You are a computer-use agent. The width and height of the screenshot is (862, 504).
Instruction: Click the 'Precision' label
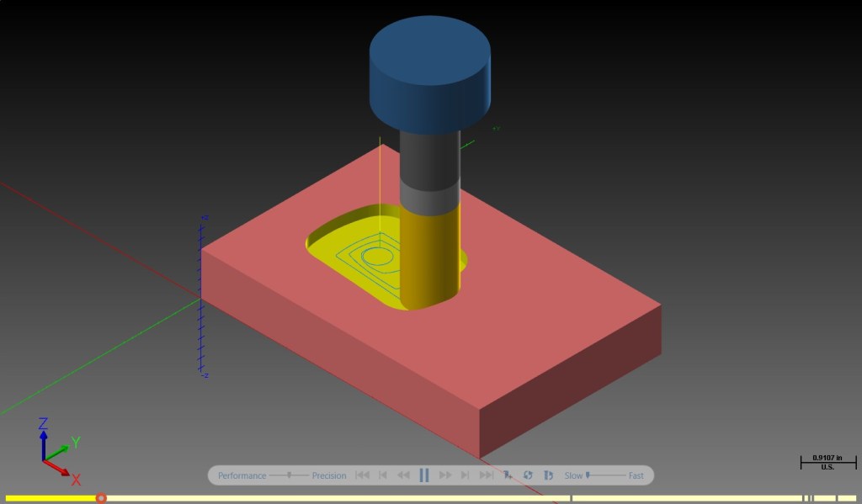click(x=329, y=475)
